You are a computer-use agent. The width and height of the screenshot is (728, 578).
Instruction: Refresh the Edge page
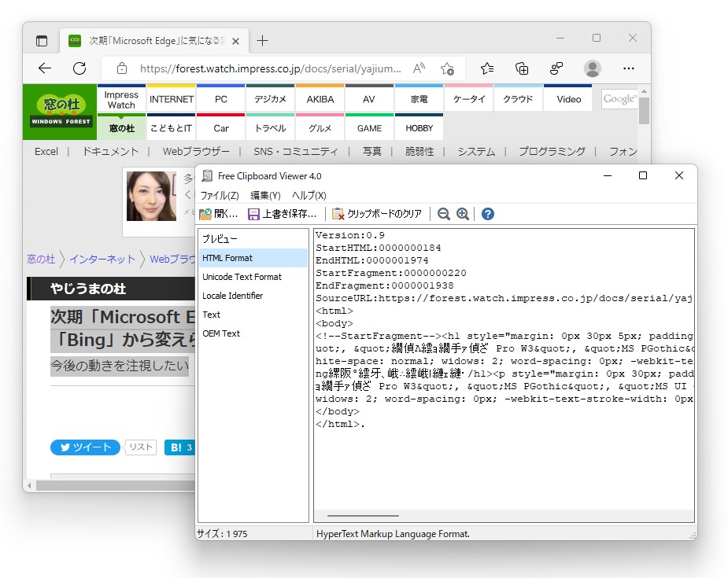point(79,68)
